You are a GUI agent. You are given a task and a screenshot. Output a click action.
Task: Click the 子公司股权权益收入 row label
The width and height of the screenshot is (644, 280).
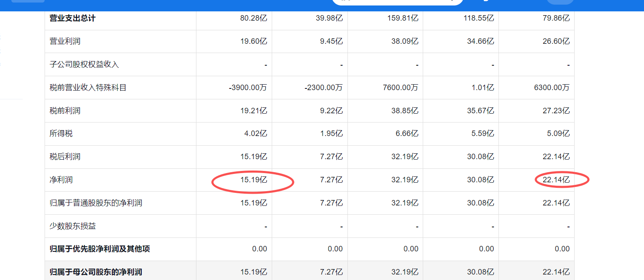84,65
